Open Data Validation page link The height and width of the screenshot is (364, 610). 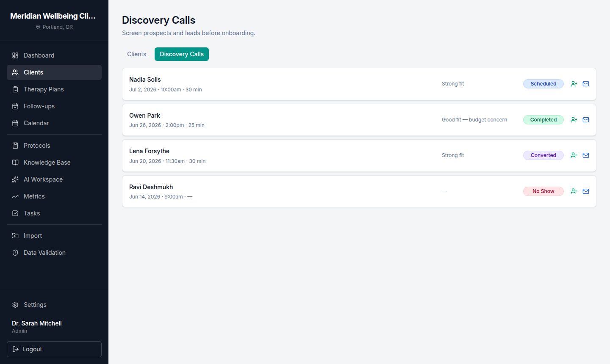pyautogui.click(x=54, y=253)
